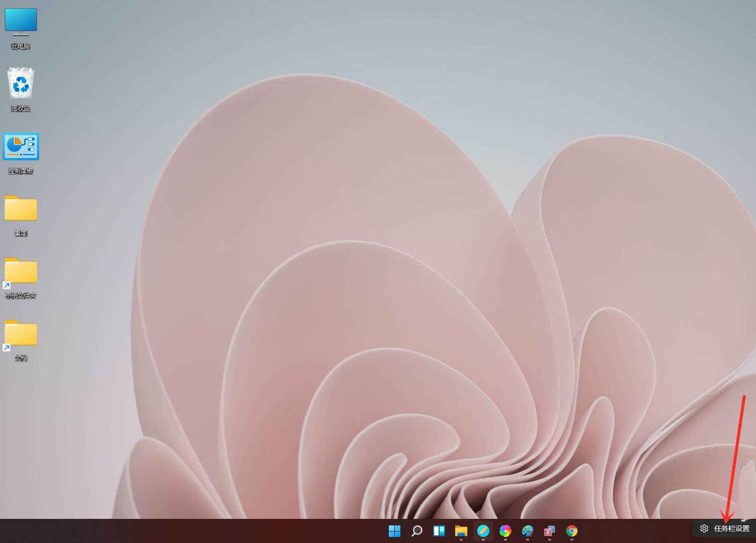Open 控制面板 from the desktop
The image size is (756, 543).
point(21,147)
